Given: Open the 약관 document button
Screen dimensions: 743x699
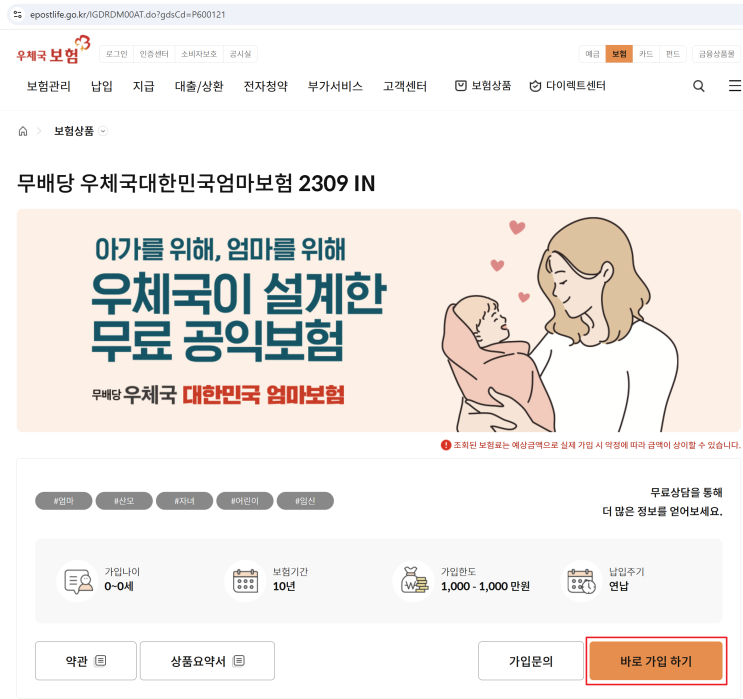Looking at the screenshot, I should click(86, 661).
